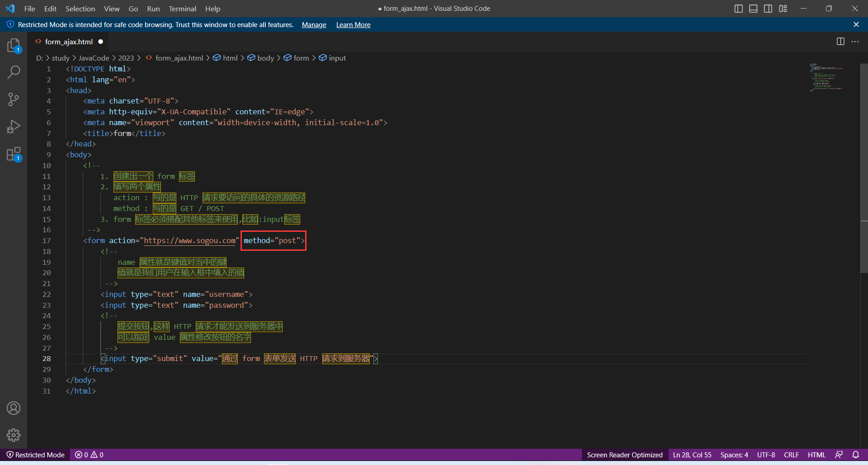This screenshot has width=868, height=465.
Task: Open the input breadcrumb symbol
Action: pos(332,58)
